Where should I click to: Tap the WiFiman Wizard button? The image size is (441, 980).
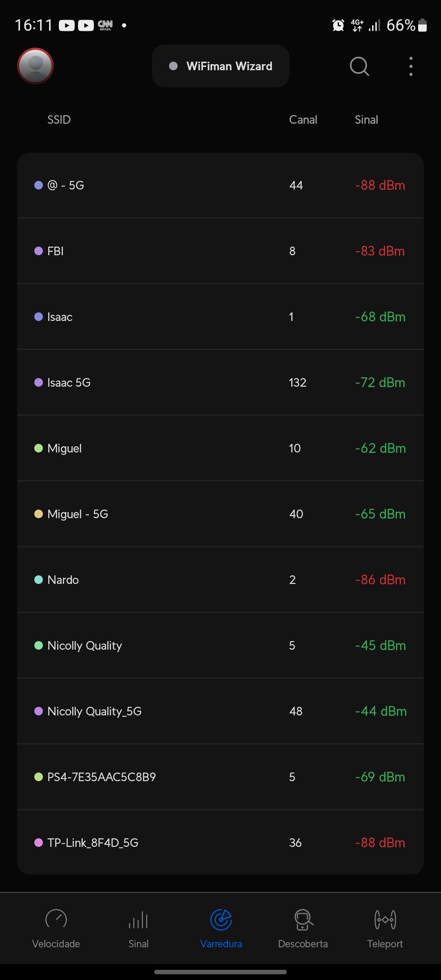tap(220, 66)
